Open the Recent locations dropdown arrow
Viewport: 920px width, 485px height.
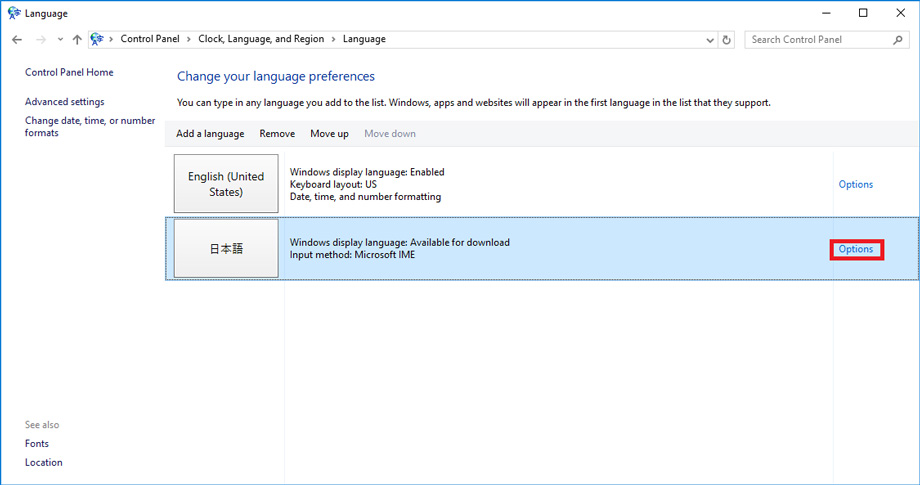[x=60, y=40]
